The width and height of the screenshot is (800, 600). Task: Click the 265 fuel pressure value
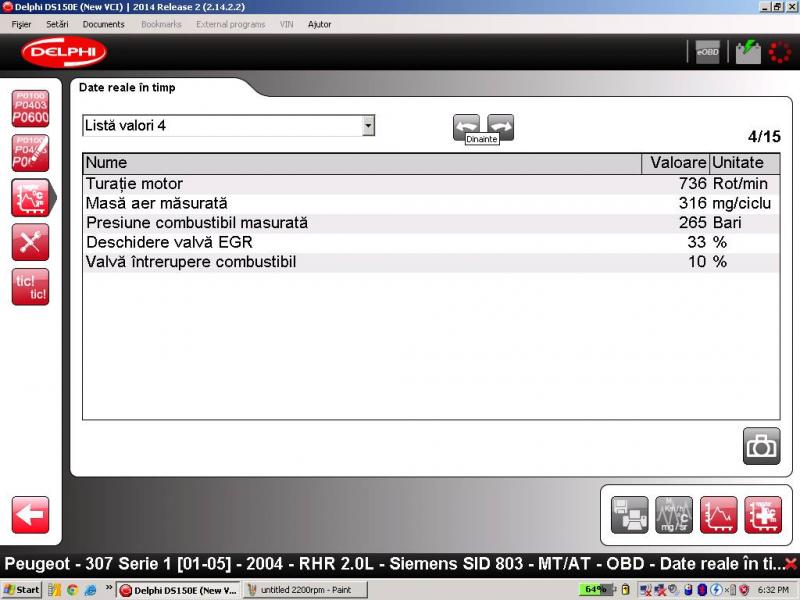[692, 222]
